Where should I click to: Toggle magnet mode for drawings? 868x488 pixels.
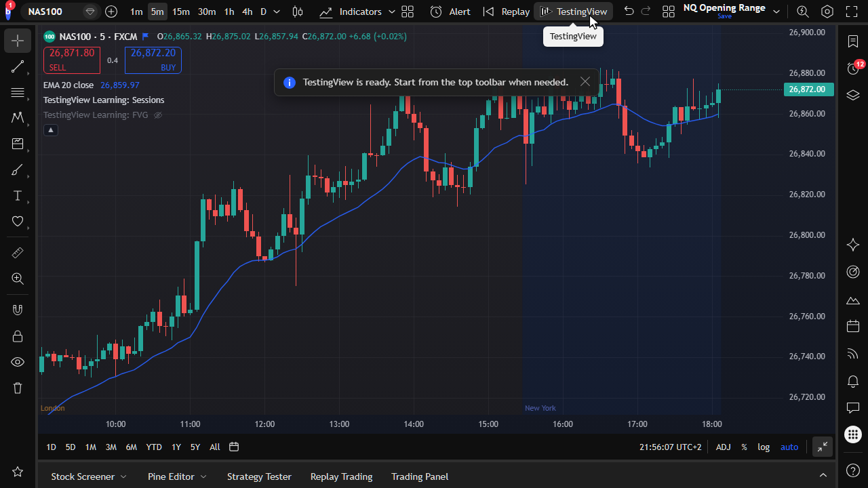click(x=18, y=310)
